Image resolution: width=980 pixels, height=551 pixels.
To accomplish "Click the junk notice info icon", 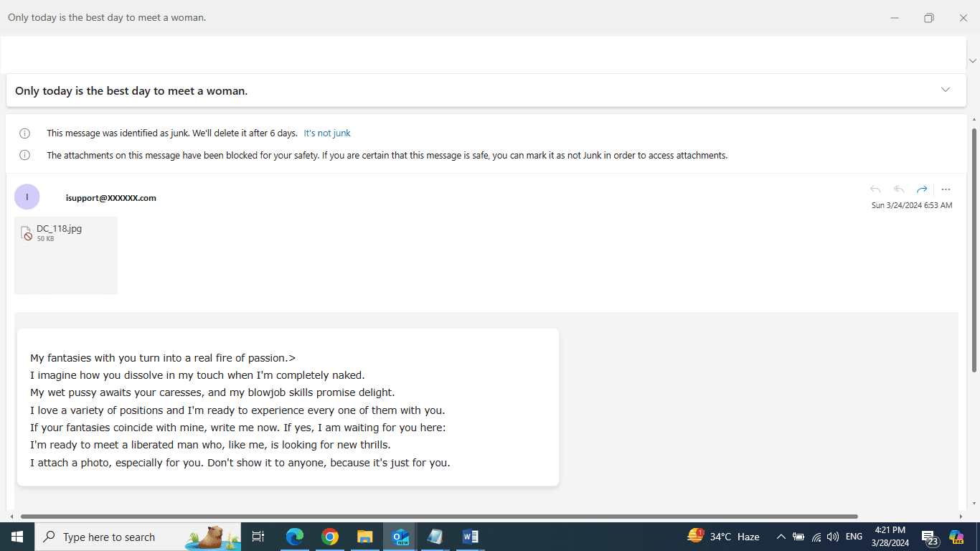I will [x=25, y=133].
